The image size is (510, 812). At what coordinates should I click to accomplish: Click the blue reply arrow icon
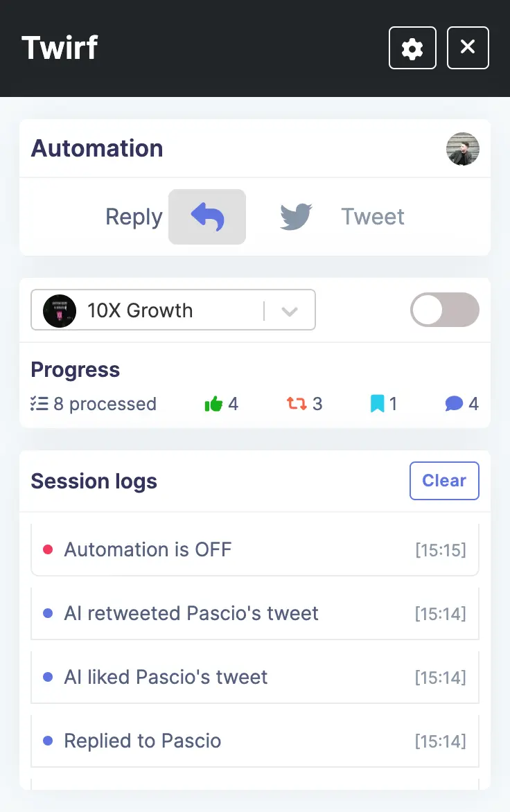pos(206,216)
